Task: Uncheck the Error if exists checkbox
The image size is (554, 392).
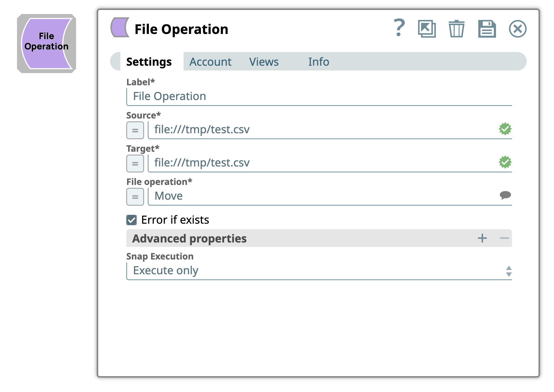Action: 131,220
